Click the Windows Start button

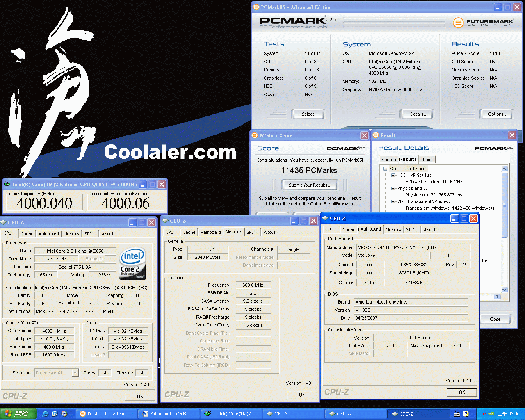point(18,414)
